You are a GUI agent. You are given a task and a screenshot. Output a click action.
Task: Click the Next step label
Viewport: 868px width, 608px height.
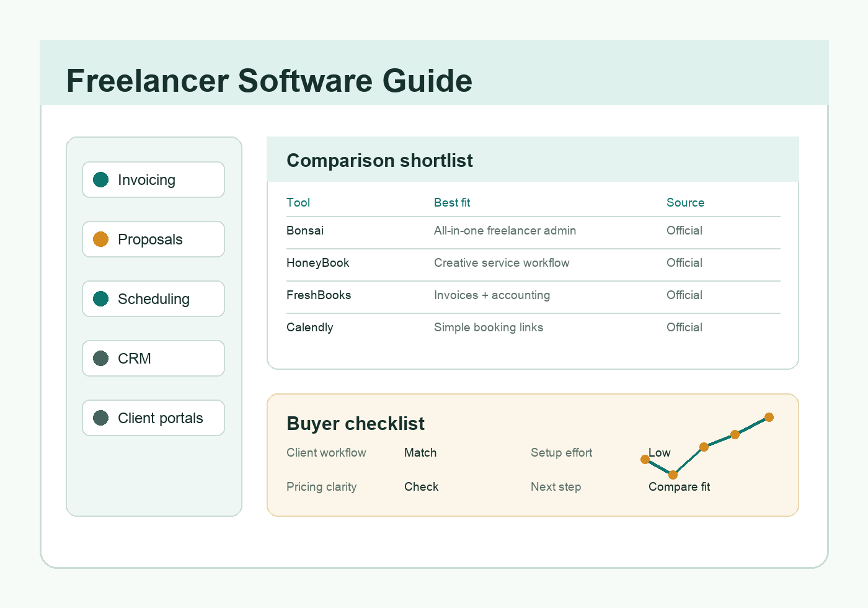pyautogui.click(x=556, y=487)
